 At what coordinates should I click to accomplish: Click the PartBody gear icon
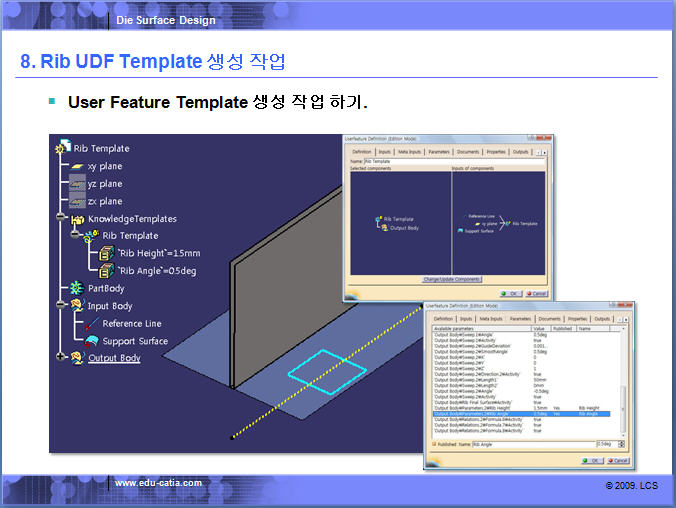pyautogui.click(x=76, y=288)
